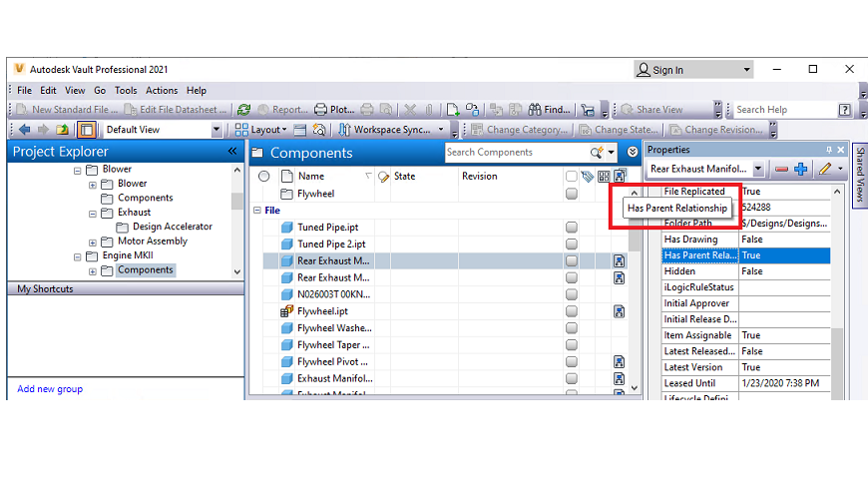The width and height of the screenshot is (868, 488).
Task: Click Edit File Datasheet toolbar item
Action: [x=176, y=110]
